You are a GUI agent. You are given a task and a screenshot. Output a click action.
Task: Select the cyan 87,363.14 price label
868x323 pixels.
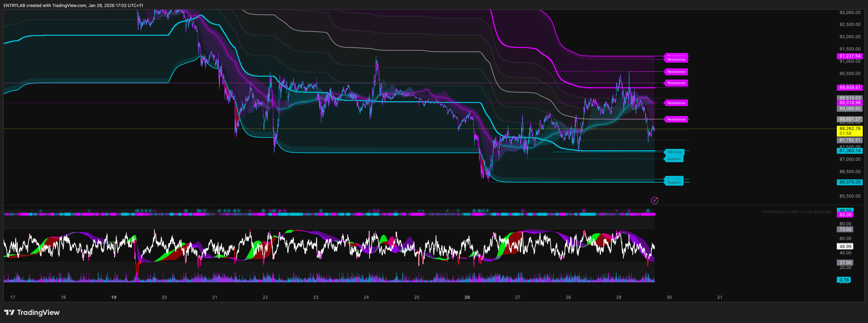(x=849, y=151)
